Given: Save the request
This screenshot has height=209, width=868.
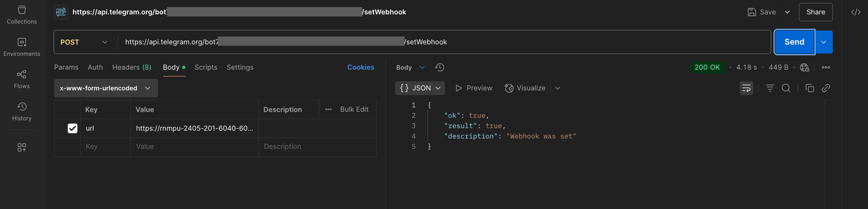Looking at the screenshot, I should point(761,12).
